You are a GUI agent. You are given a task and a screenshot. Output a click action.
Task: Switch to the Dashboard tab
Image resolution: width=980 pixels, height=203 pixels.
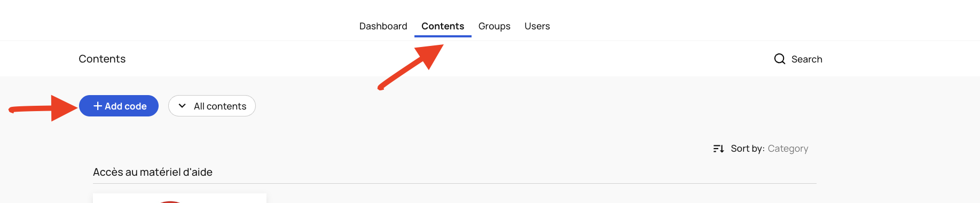tap(383, 26)
